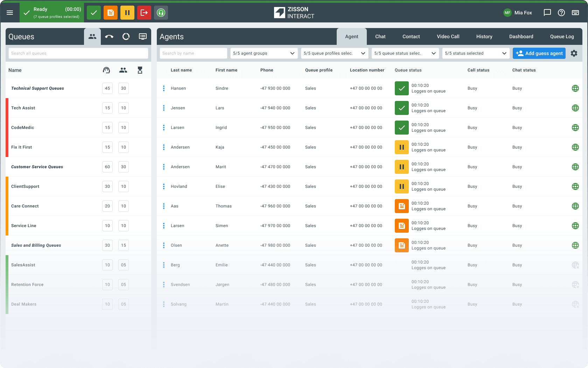Open row menu for Andersen Marit
The image size is (588, 368).
pyautogui.click(x=164, y=167)
